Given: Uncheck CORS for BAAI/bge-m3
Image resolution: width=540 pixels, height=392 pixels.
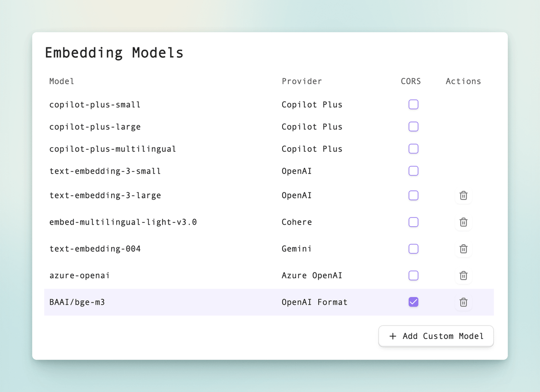Looking at the screenshot, I should tap(413, 302).
